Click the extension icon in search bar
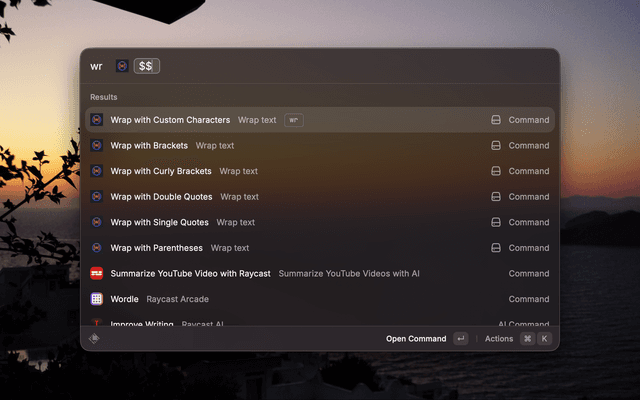Viewport: 640px width, 400px height. point(122,66)
